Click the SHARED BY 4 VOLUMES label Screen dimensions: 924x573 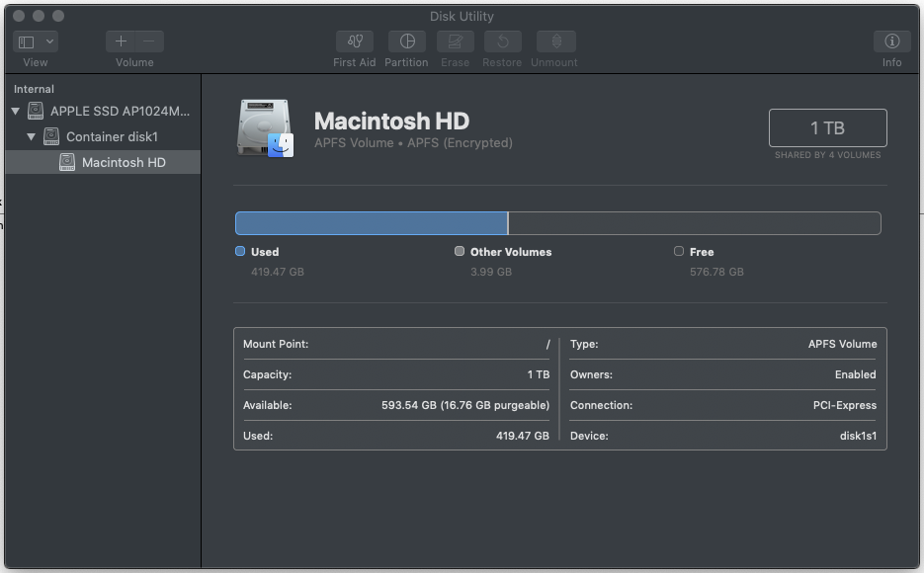[827, 155]
